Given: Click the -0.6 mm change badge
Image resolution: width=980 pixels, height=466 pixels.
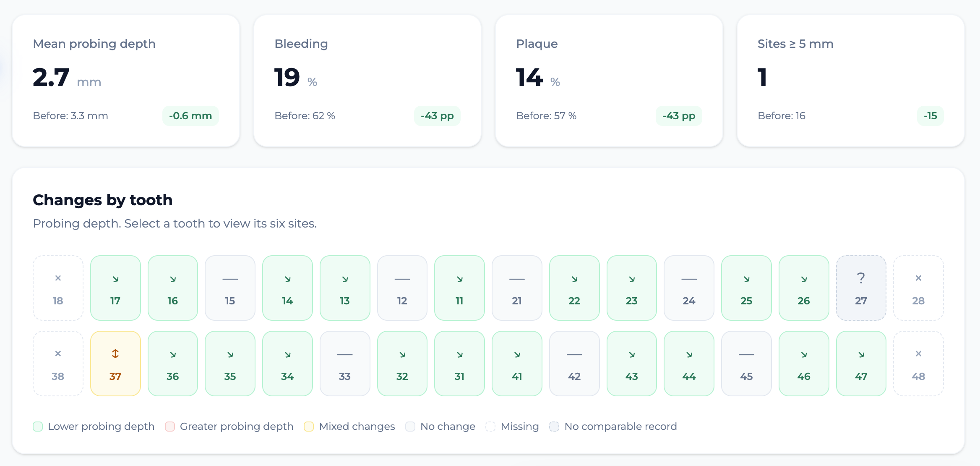Looking at the screenshot, I should pos(190,116).
